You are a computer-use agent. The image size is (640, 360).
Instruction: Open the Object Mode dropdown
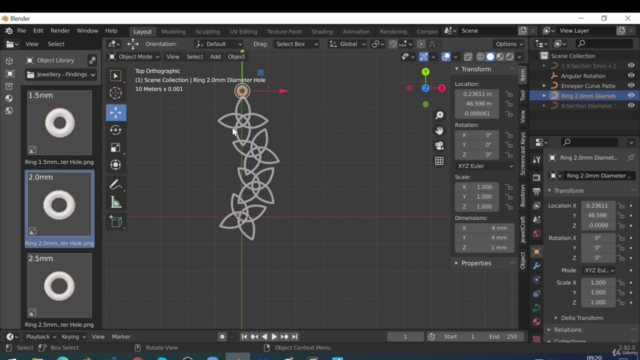click(133, 57)
